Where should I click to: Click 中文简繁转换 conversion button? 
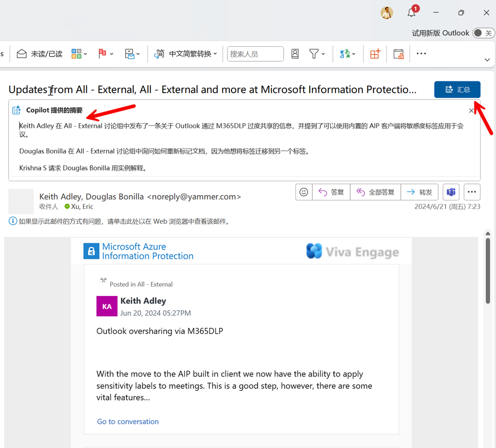tap(183, 54)
